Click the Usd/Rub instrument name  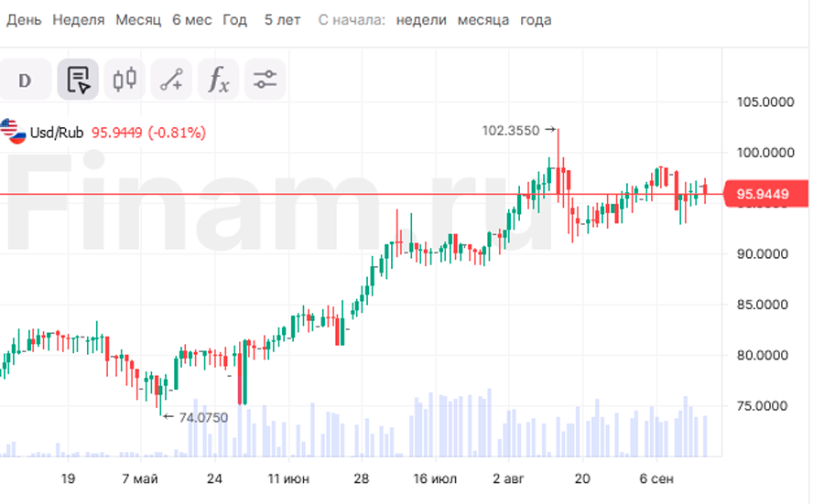[x=57, y=133]
